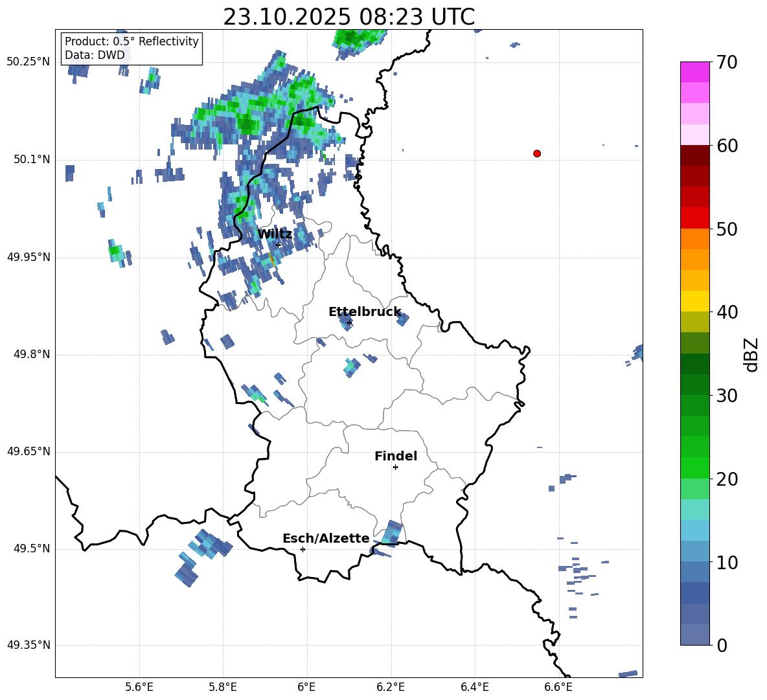Viewport: 767px width, 700px height.
Task: Click the longitude label 6°E
Action: [306, 687]
